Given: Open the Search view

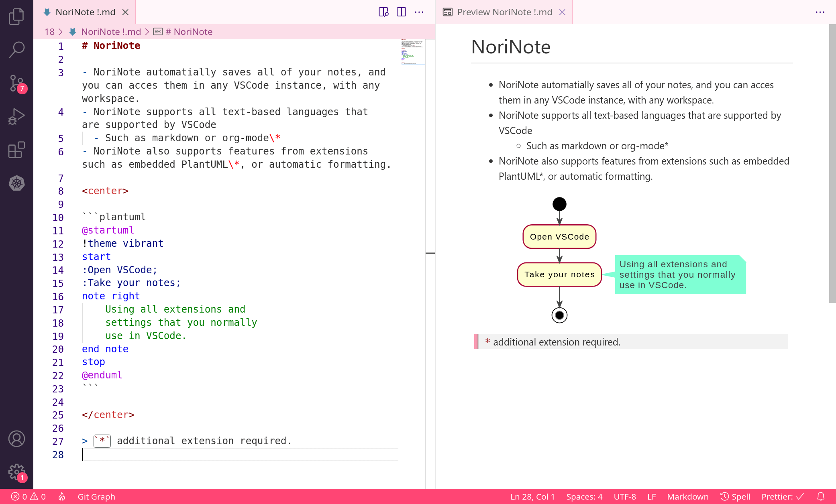Looking at the screenshot, I should 16,50.
